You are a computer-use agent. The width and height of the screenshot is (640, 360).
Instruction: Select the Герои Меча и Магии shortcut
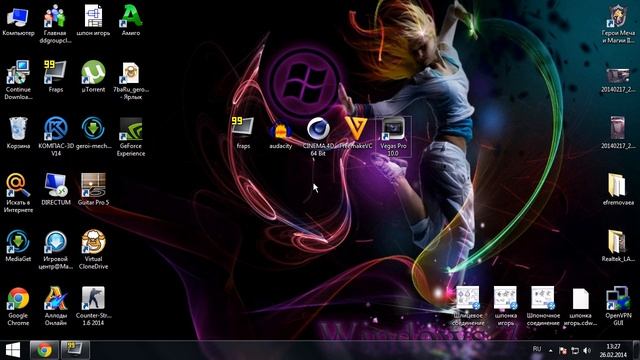tap(618, 24)
